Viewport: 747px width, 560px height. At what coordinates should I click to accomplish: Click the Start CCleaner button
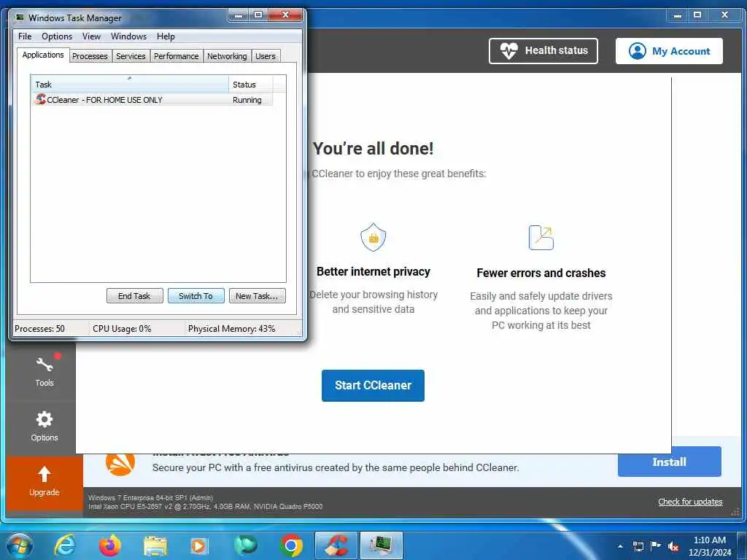[373, 385]
